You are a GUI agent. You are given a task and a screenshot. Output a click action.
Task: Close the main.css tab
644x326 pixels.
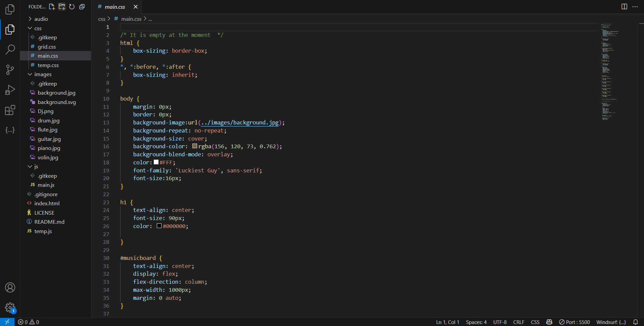point(136,7)
